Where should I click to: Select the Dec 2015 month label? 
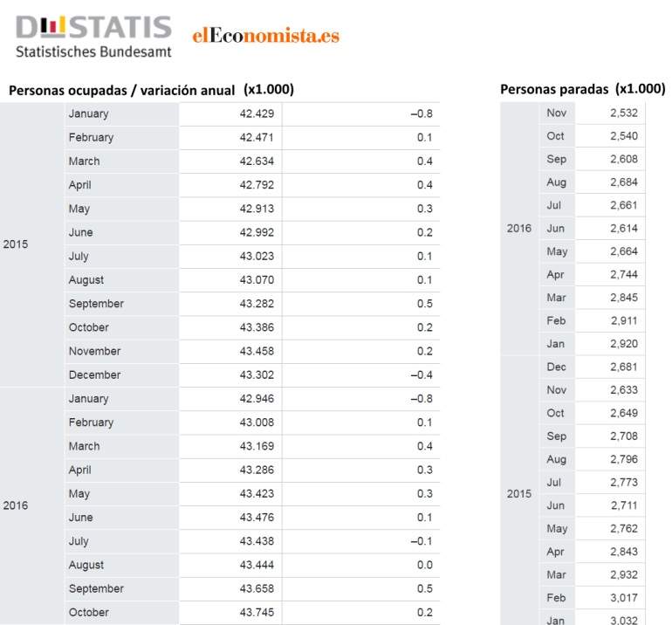pyautogui.click(x=556, y=367)
